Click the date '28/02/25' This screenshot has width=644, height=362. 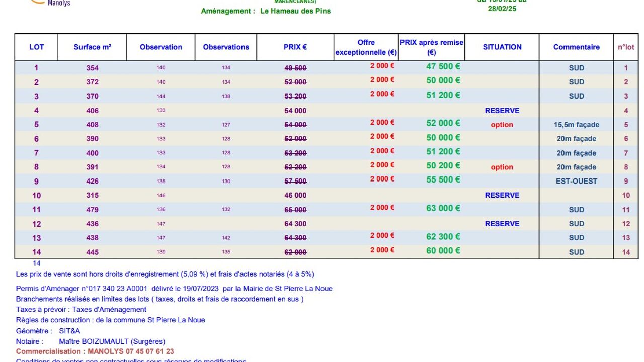click(x=502, y=9)
